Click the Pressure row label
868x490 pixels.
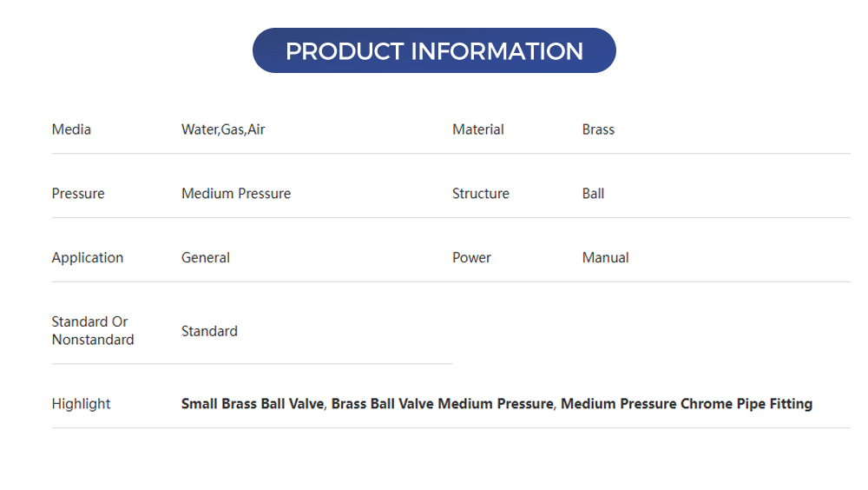point(78,194)
